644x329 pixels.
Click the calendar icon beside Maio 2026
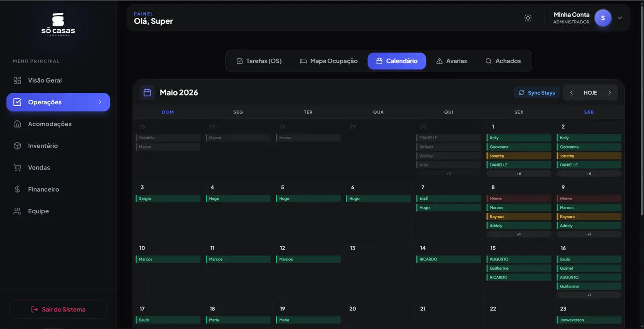147,92
